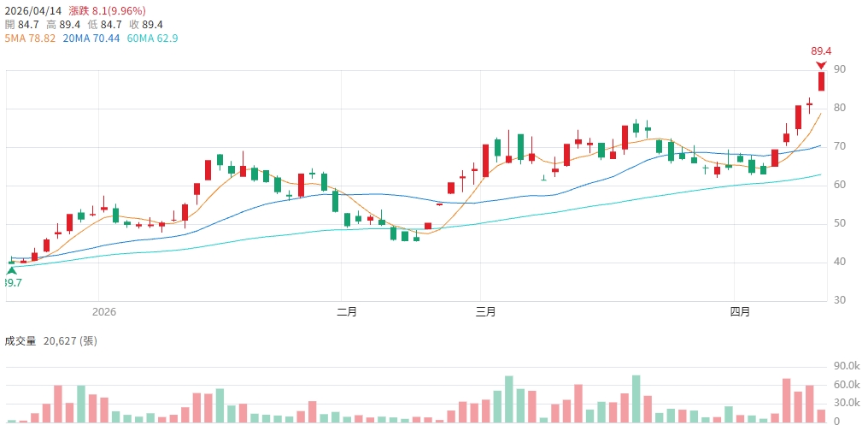Click the 30 price axis label
The width and height of the screenshot is (868, 431).
click(x=839, y=300)
